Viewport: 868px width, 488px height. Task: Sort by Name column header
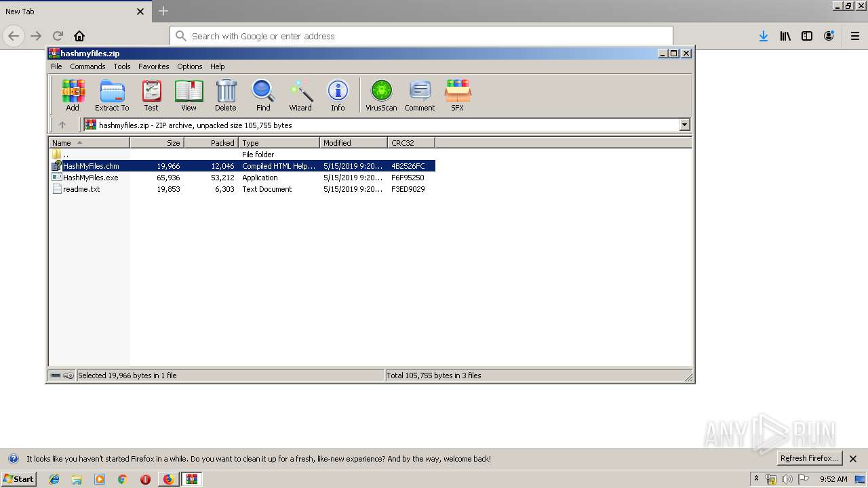(89, 142)
